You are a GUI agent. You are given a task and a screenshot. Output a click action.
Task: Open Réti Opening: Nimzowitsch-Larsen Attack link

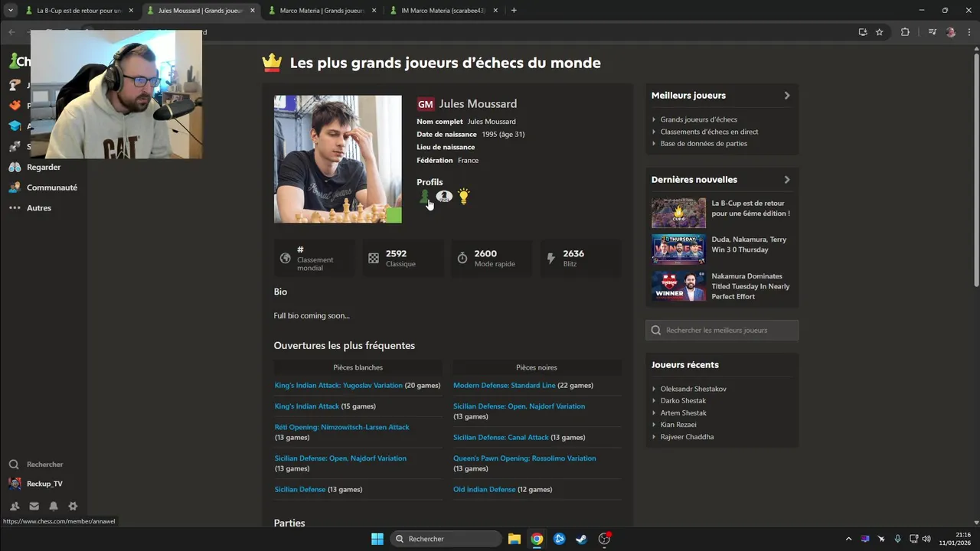(x=341, y=427)
